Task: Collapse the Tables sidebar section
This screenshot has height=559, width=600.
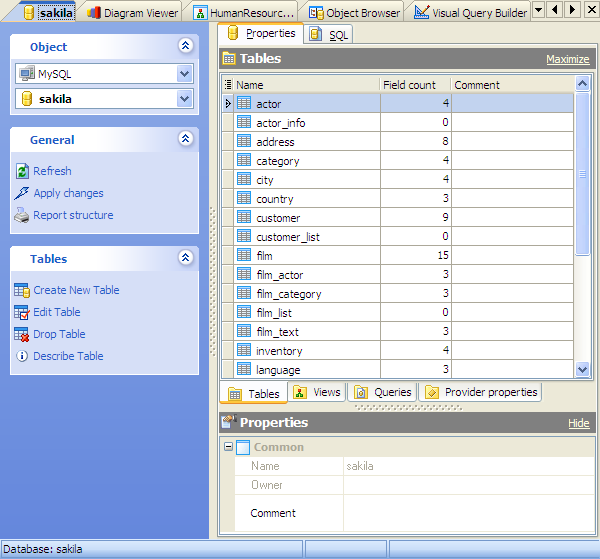Action: coord(185,258)
